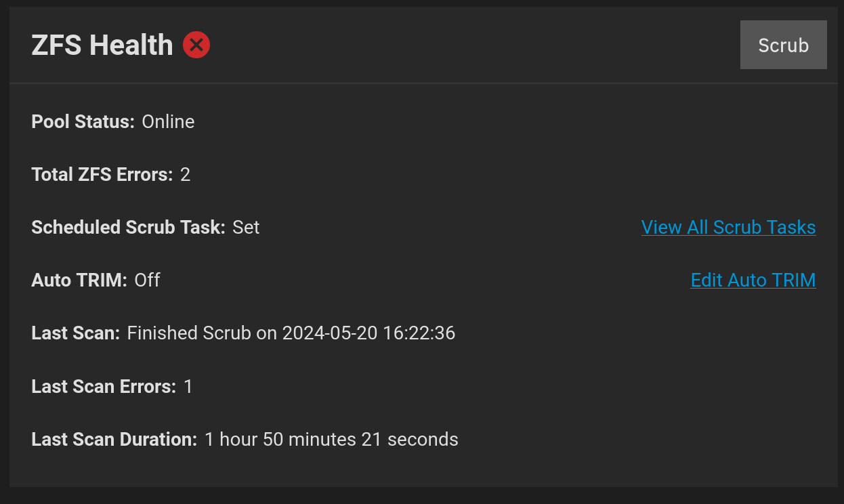Select the Online pool status value

point(168,121)
